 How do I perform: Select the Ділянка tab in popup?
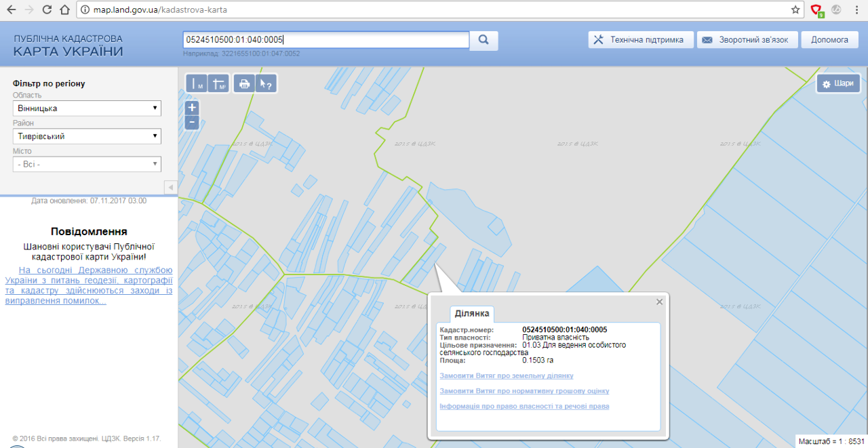tap(472, 314)
